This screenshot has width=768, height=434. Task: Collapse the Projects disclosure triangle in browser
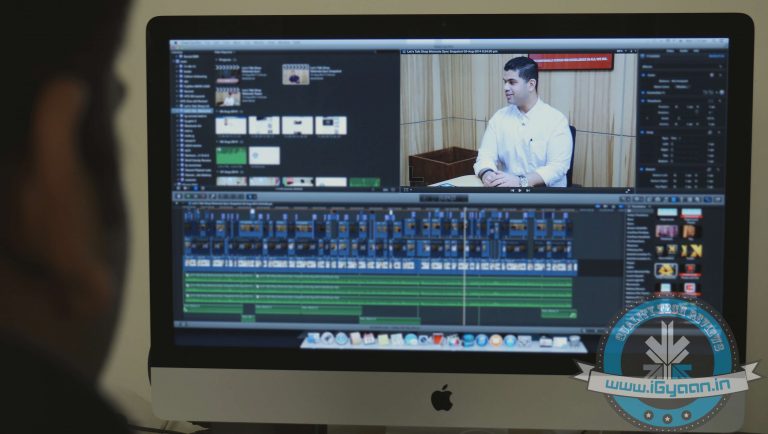point(216,61)
